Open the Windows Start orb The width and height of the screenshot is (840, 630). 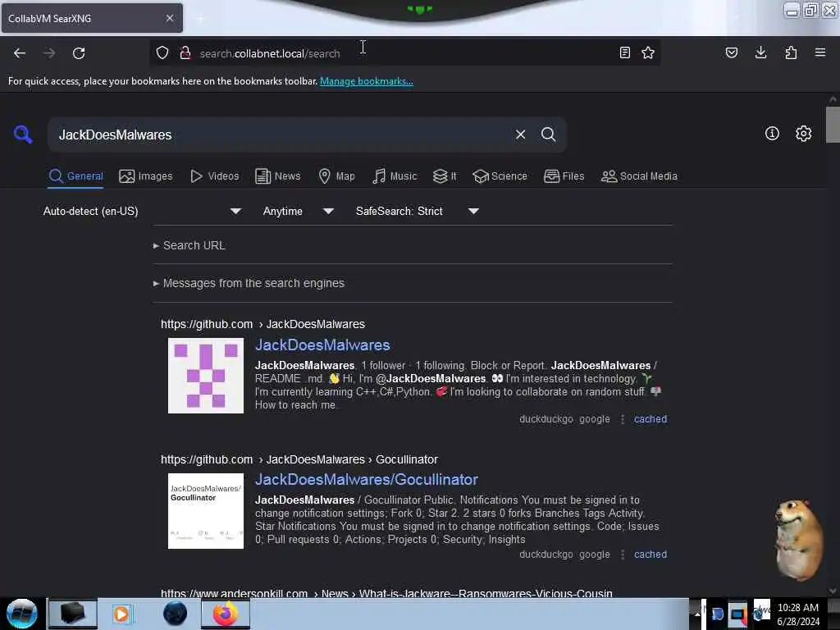click(x=22, y=614)
